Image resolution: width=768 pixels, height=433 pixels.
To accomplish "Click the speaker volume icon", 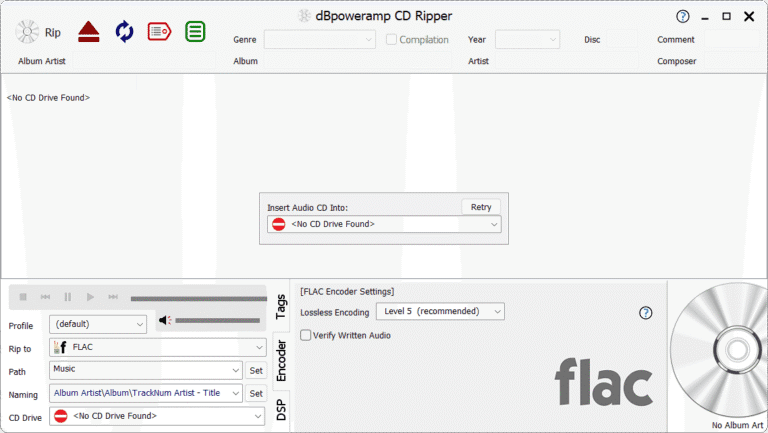I will pos(165,320).
